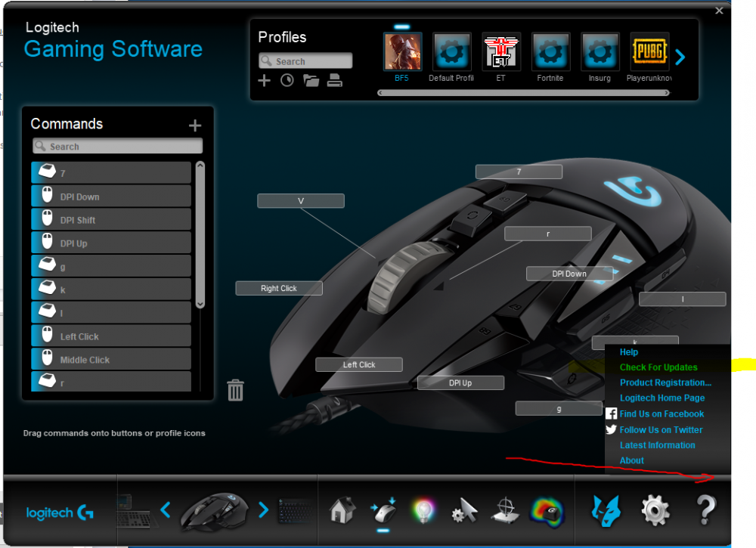The height and width of the screenshot is (548, 756).
Task: Select the G502 mouse device image
Action: click(x=214, y=512)
